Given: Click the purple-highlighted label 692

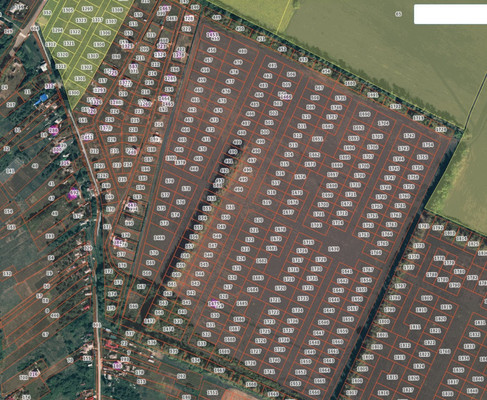Looking at the screenshot, I should (74, 193).
